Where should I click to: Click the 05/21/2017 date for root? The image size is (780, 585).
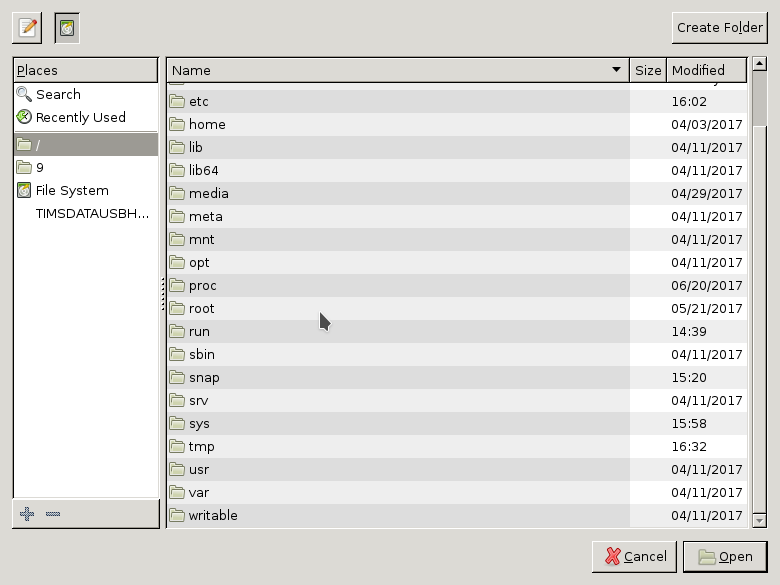tap(706, 308)
